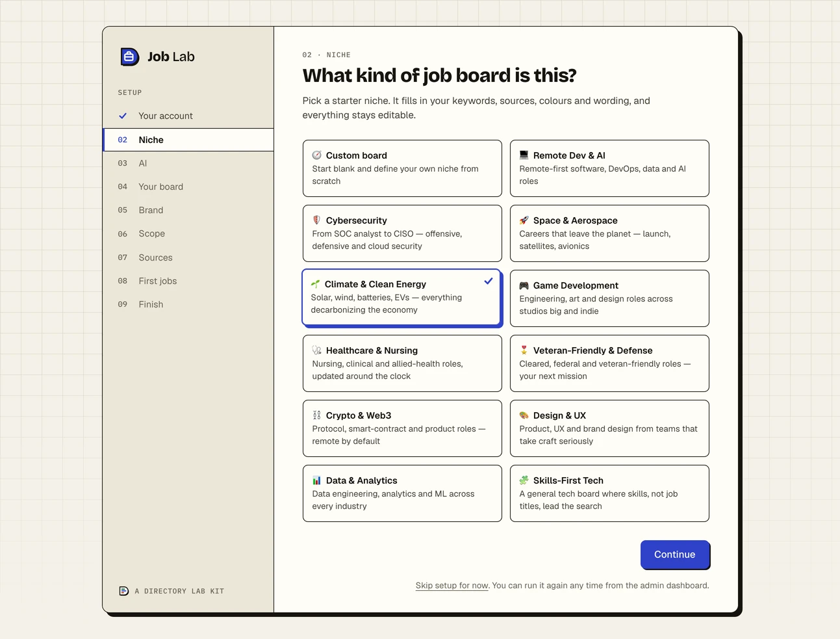Click the seedling icon on Climate & Clean Energy

(316, 284)
